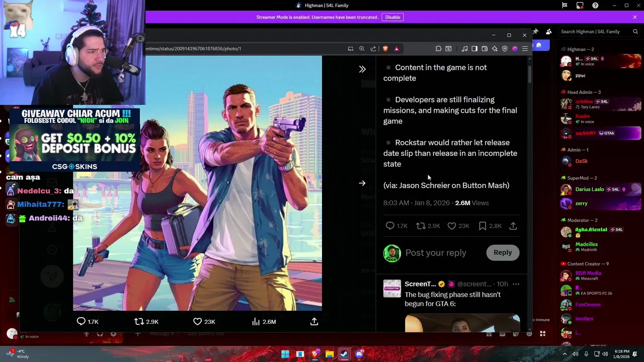Click the Brave Rewards triangle icon
This screenshot has width=644, height=362.
(x=396, y=49)
